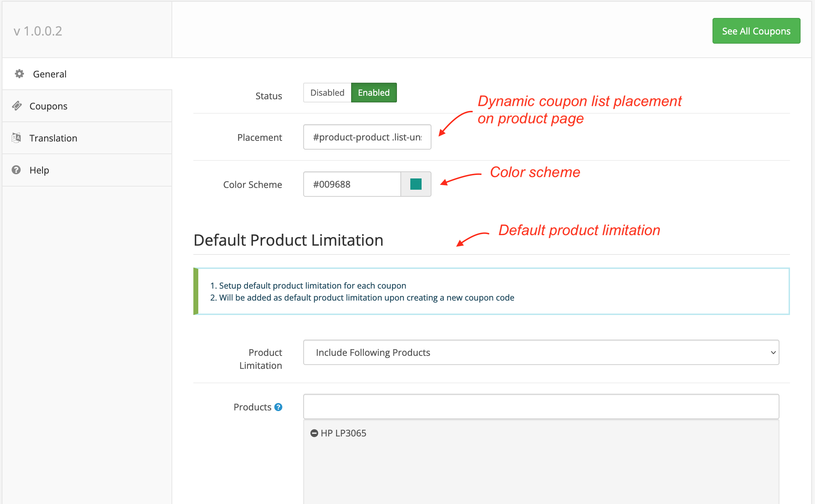Click the teal color preview swatch
Screen dimensions: 815x504
[416, 184]
